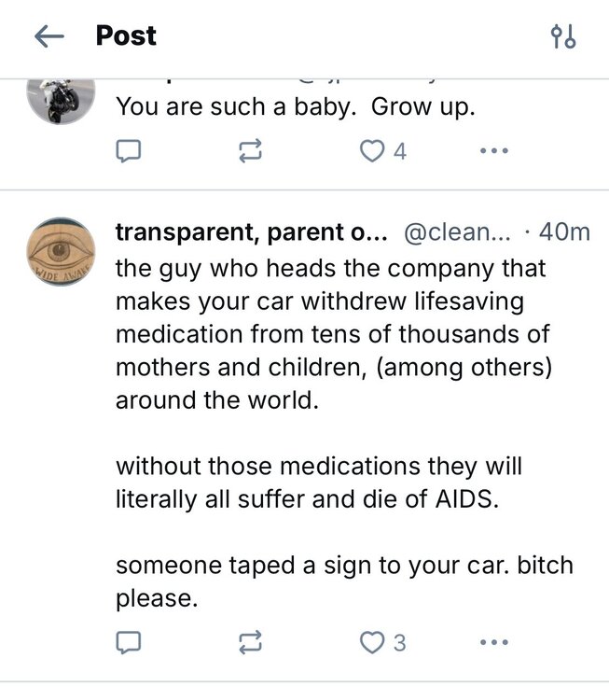The width and height of the screenshot is (609, 700).
Task: Open the "You are such a baby" reply text
Action: pos(296,106)
